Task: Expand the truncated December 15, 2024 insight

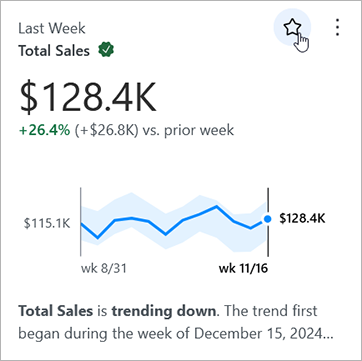Action: click(x=176, y=333)
